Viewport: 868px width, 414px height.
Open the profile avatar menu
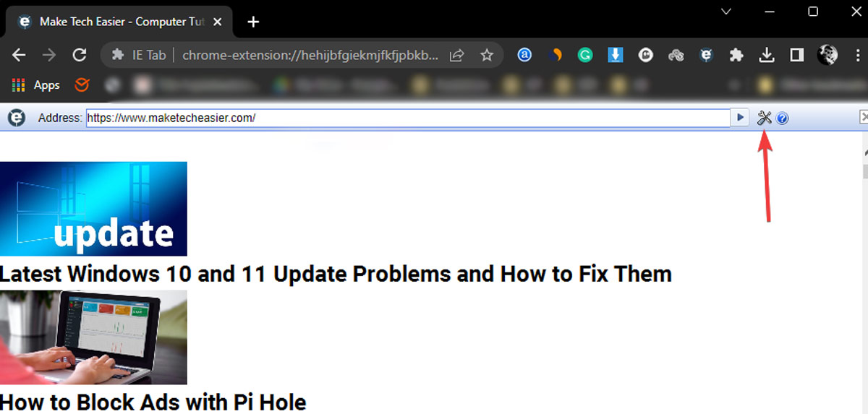(827, 54)
